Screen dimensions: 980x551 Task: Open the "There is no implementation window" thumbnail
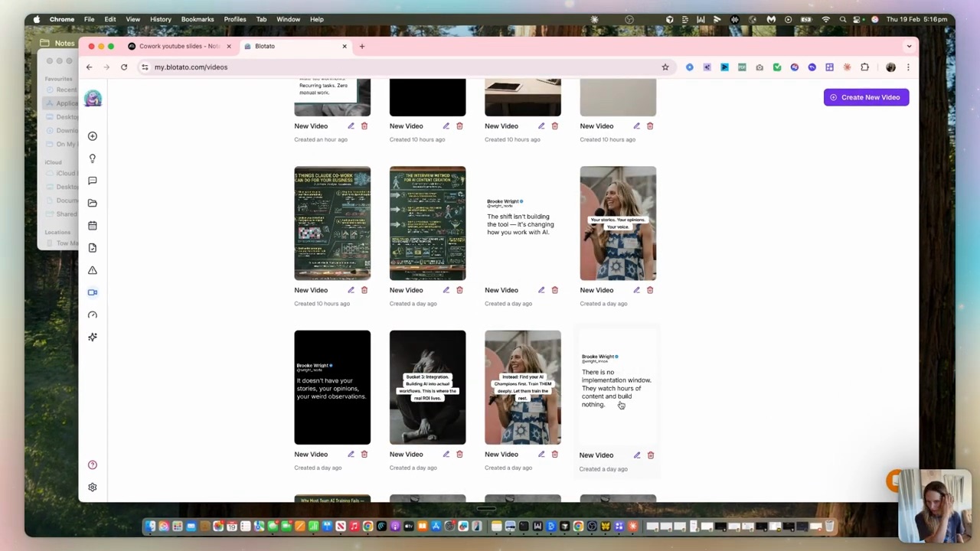point(618,387)
